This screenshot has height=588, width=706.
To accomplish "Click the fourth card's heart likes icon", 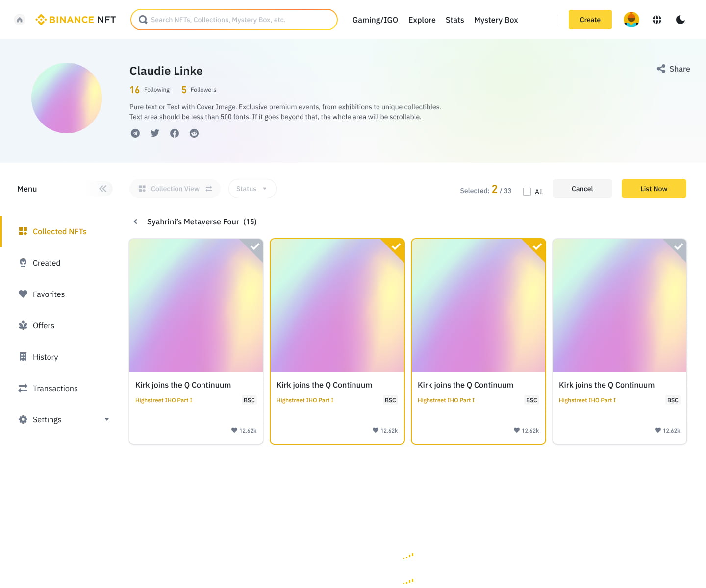I will (x=658, y=430).
